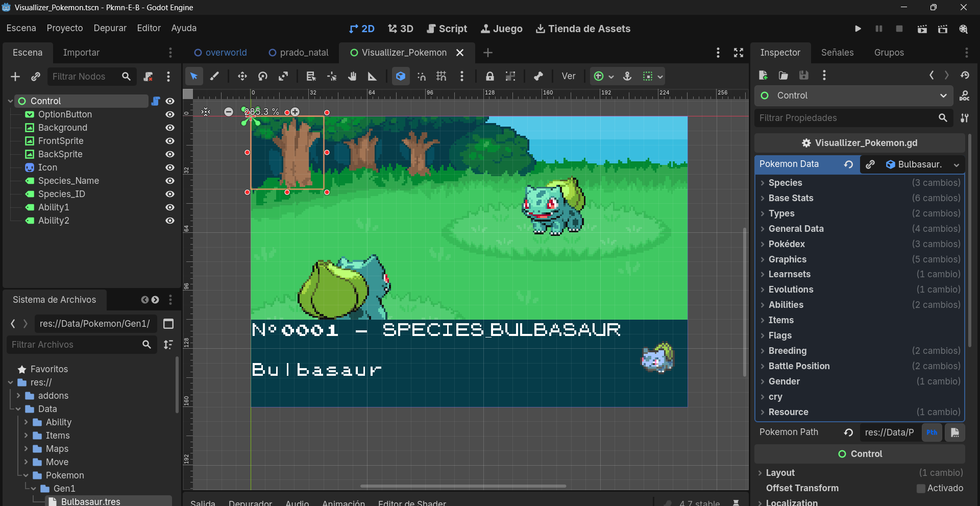
Task: Open the Salida output panel
Action: [x=203, y=502]
